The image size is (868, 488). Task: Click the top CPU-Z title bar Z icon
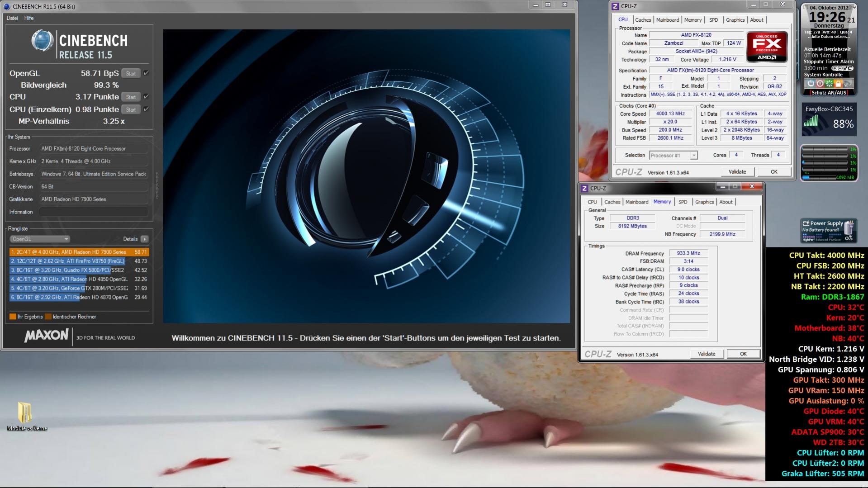click(615, 6)
